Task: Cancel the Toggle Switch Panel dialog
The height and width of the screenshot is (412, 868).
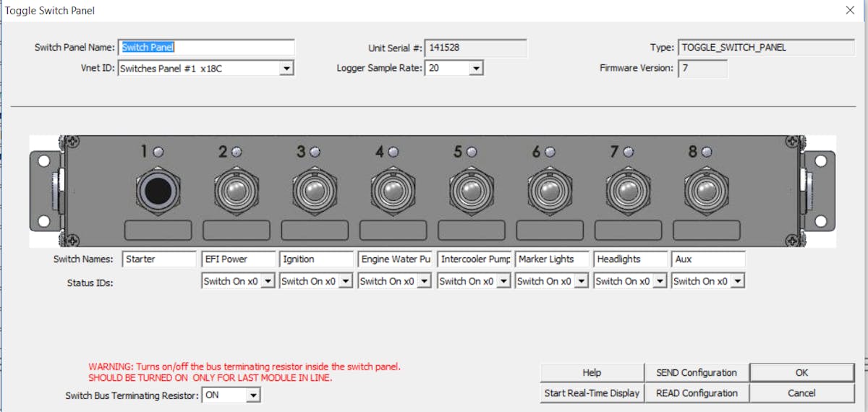Action: click(801, 393)
